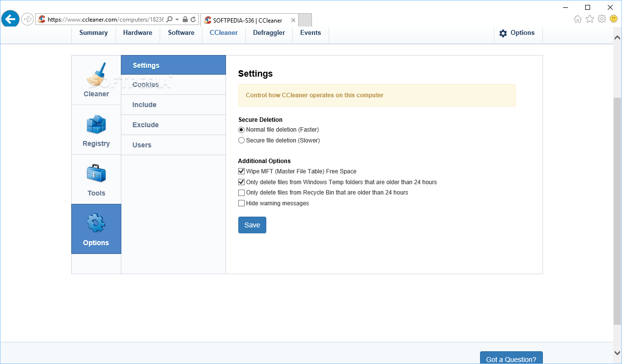Select the Options gear sidebar item
Image resolution: width=622 pixels, height=364 pixels.
tap(96, 229)
